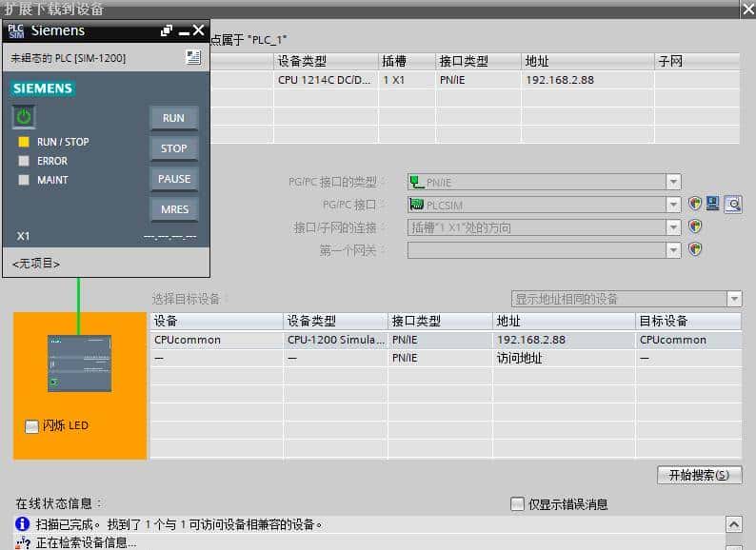
Task: Enable the 闪烁 LED checkbox
Action: (x=31, y=426)
